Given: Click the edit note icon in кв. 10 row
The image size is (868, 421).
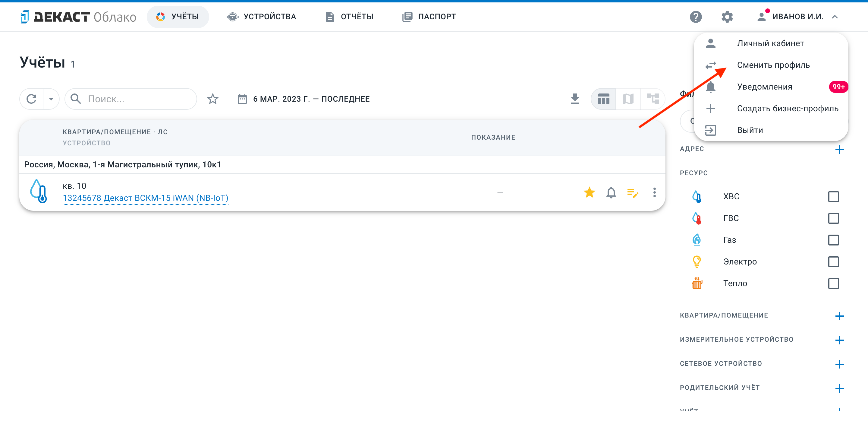Looking at the screenshot, I should coord(633,192).
